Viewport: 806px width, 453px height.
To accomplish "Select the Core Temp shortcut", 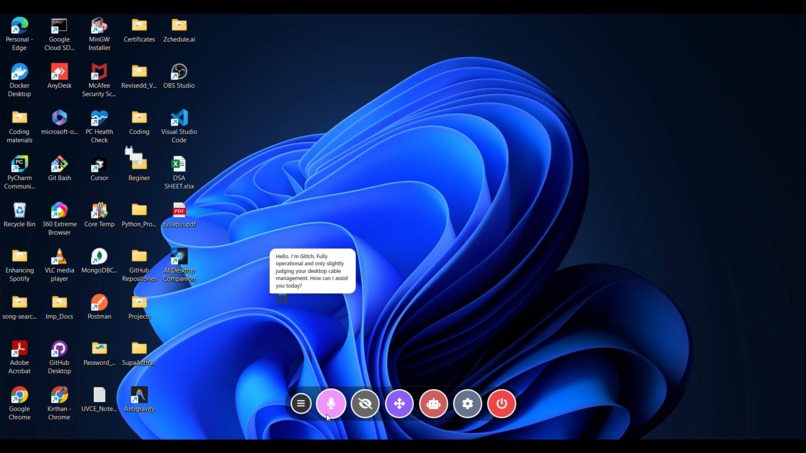I will (x=99, y=215).
